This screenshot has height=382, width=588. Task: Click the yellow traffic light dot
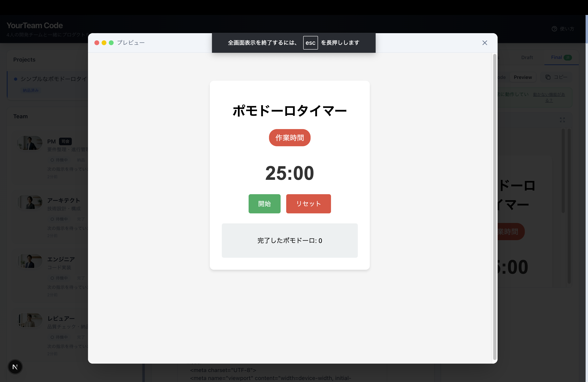coord(104,43)
